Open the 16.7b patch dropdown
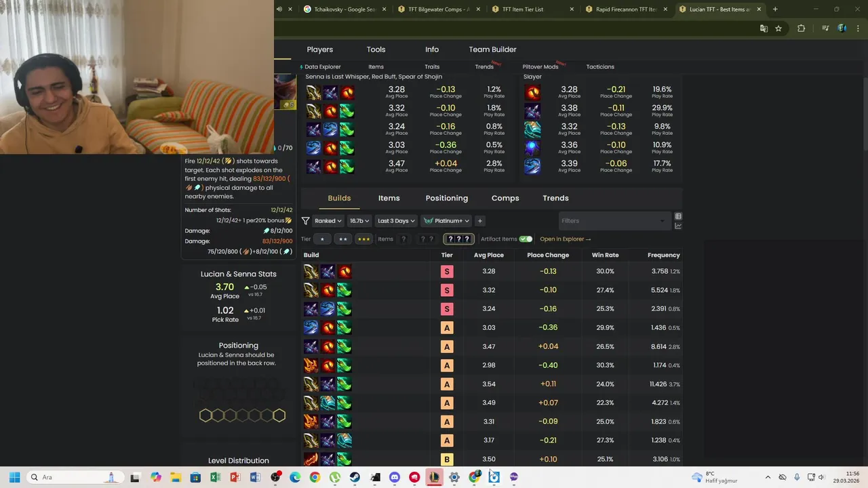868x488 pixels. (x=359, y=221)
